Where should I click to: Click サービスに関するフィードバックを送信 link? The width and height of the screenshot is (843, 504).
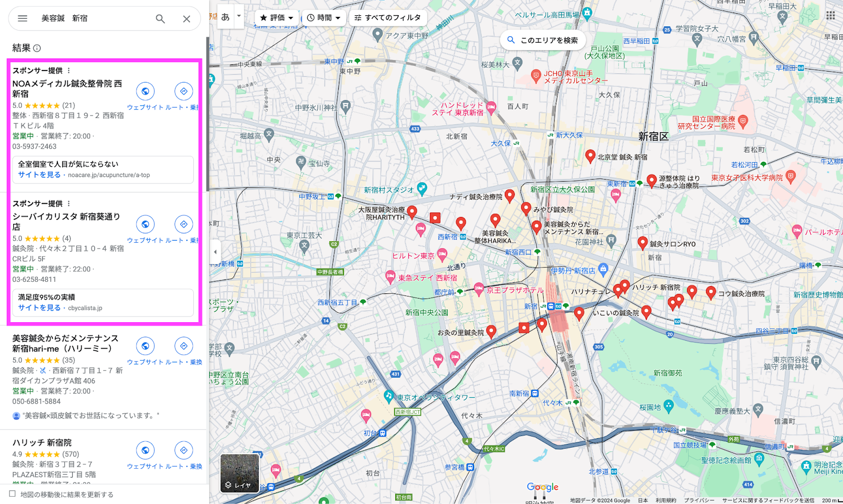(768, 500)
